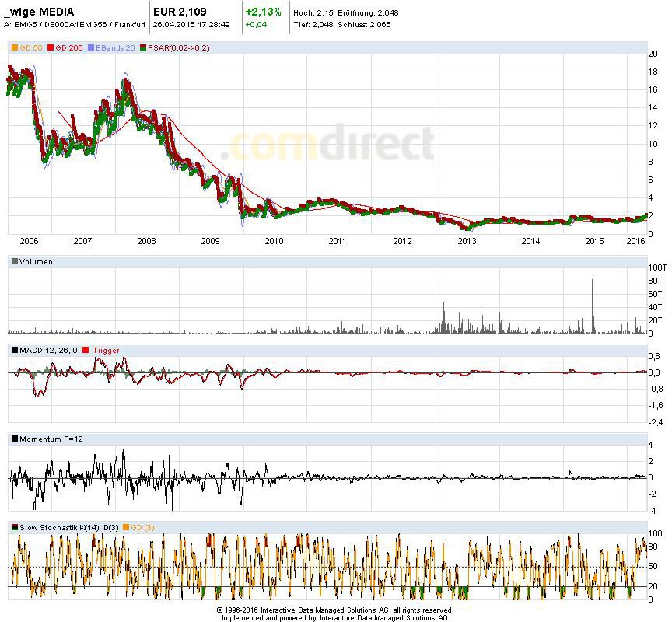Click the Interactive Data Managed Solutions copyright text
The height and width of the screenshot is (622, 672).
click(x=334, y=610)
